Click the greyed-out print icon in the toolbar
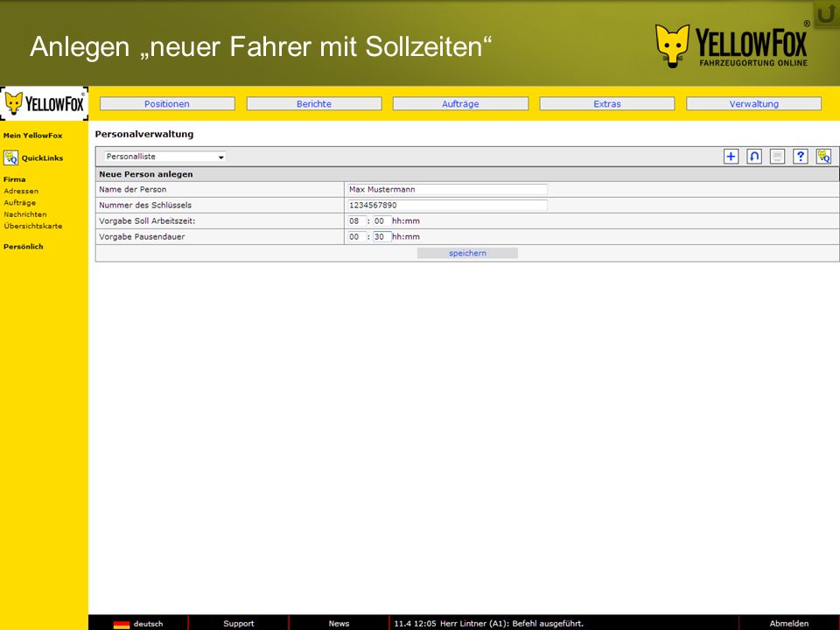 point(777,157)
